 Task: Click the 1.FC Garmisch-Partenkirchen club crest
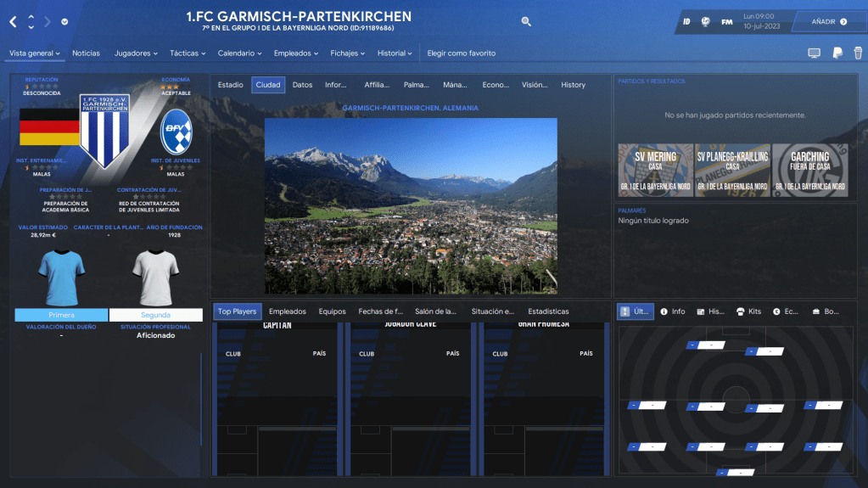(104, 130)
